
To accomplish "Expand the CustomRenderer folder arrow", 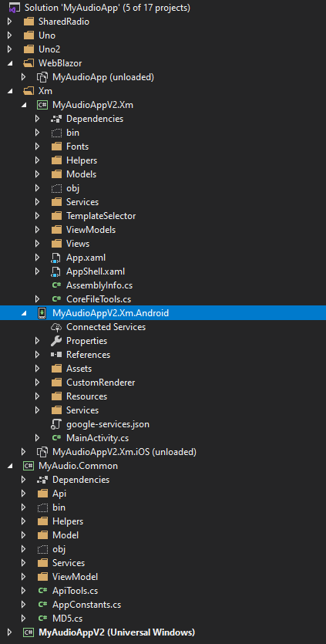I will click(x=37, y=383).
